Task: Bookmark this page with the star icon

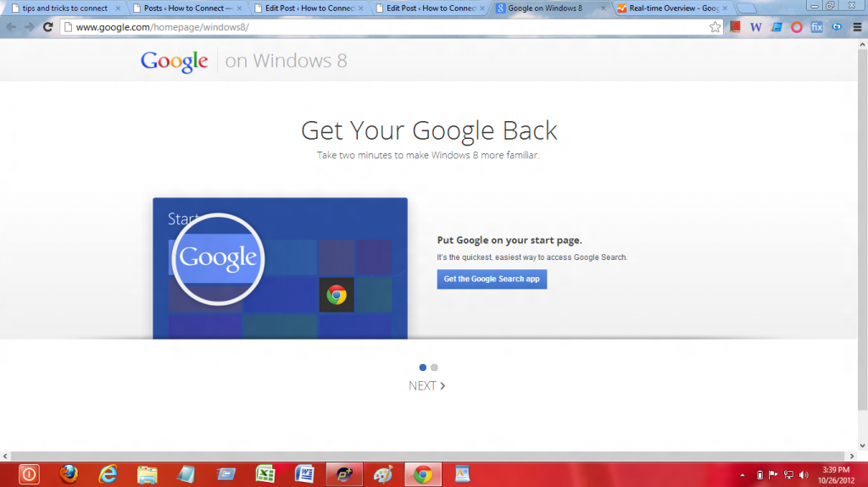Action: click(x=715, y=26)
